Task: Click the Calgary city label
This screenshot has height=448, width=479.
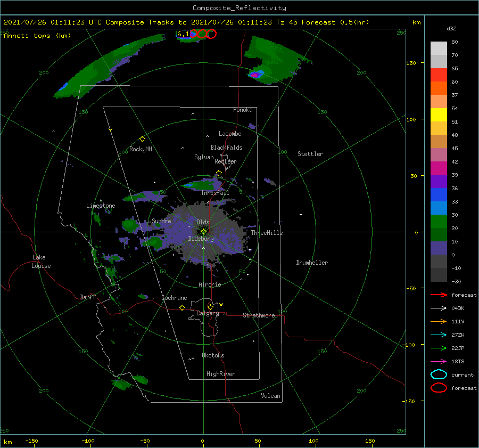Action: pos(208,313)
